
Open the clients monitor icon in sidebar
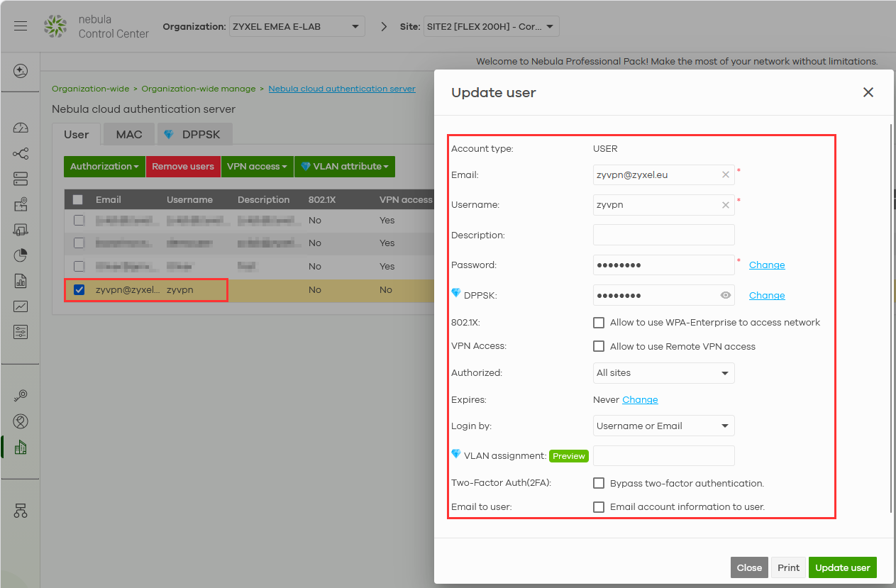[21, 230]
